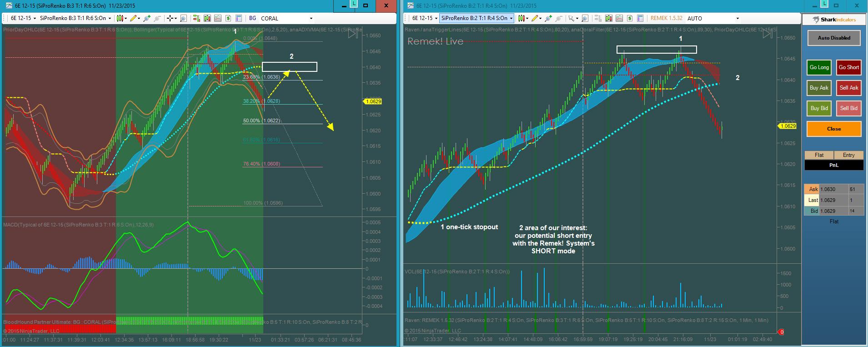868x347 pixels.
Task: Click the SharkIndicators logo button
Action: pos(834,20)
